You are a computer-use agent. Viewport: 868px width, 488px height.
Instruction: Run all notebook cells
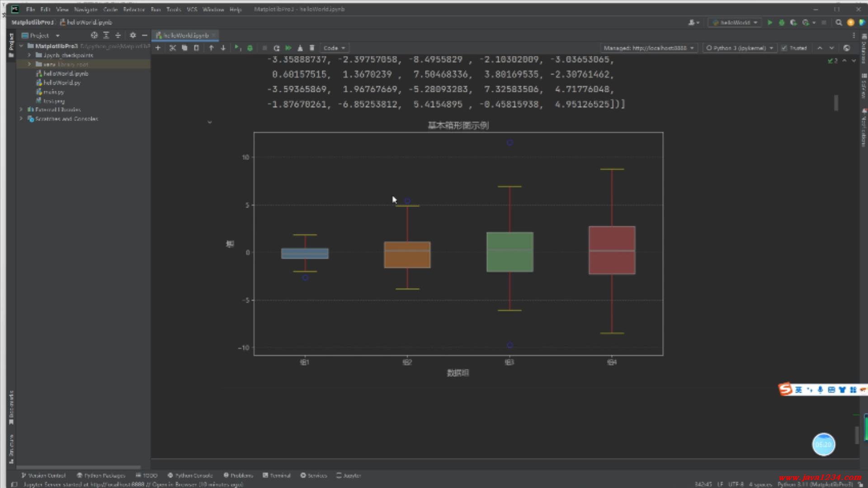coord(288,48)
